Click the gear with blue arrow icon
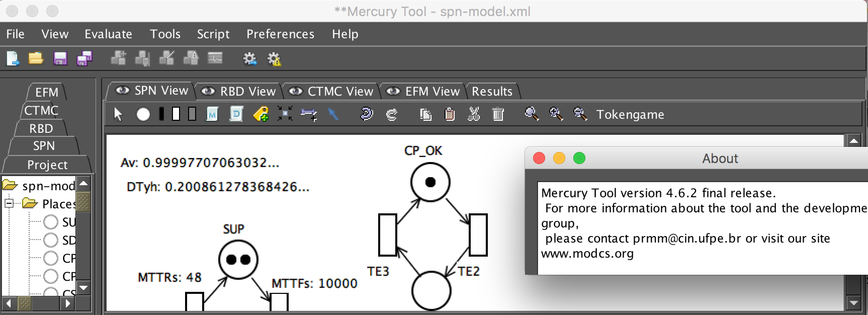Viewport: 868px width, 315px height. 250,59
